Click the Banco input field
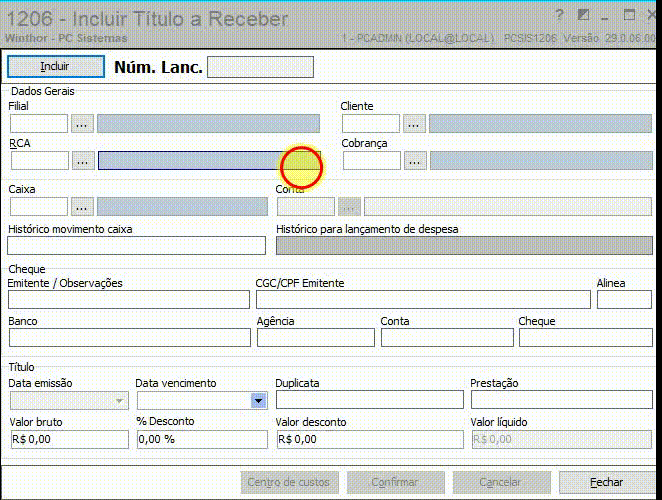The height and width of the screenshot is (500, 662). coord(130,338)
